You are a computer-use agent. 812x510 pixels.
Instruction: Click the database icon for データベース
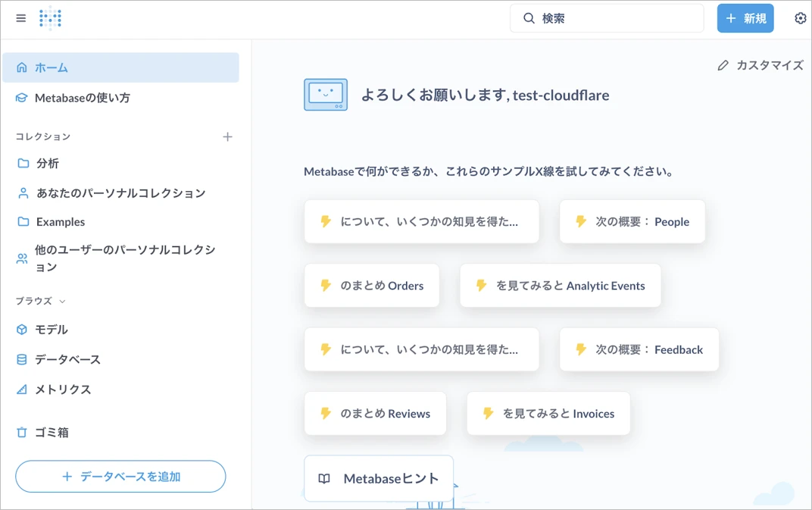[x=22, y=360]
